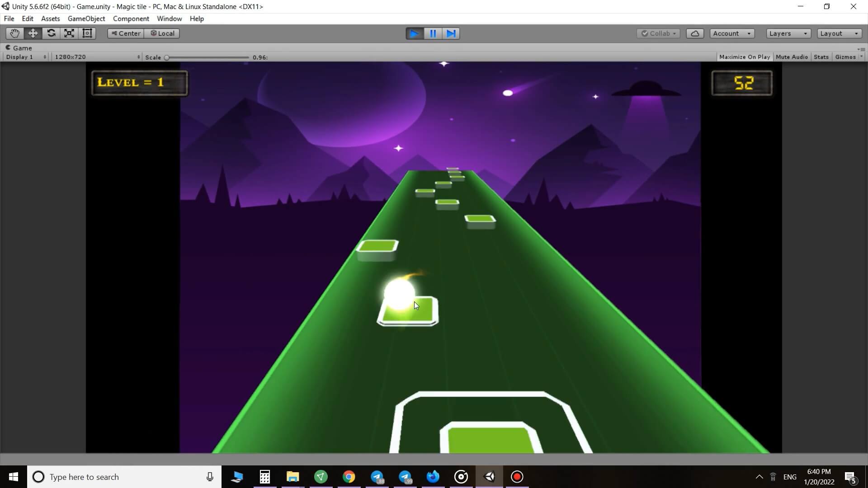Select the Hand tool in toolbar
The image size is (868, 488).
point(14,33)
